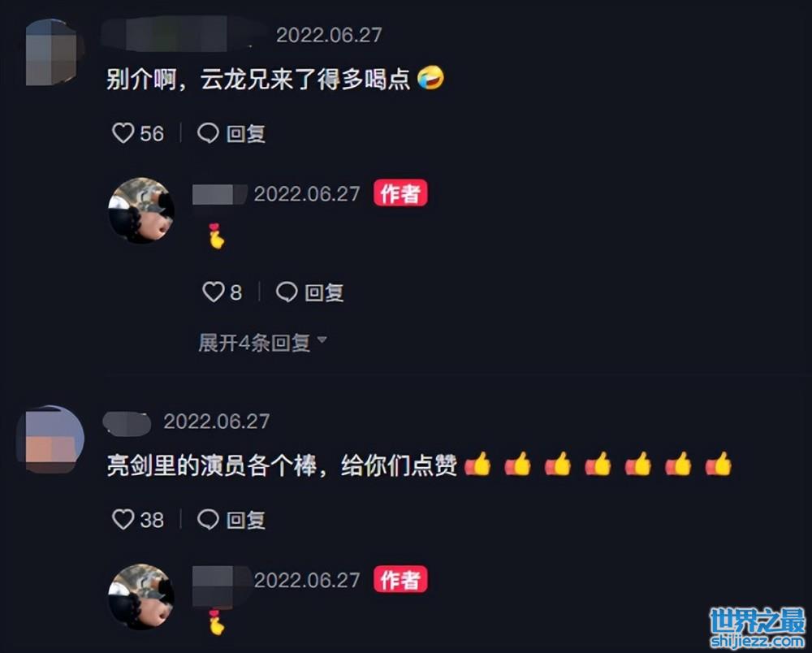Screen dimensions: 812x653
Task: Click 回复 text under 亮剑 comment
Action: [246, 520]
